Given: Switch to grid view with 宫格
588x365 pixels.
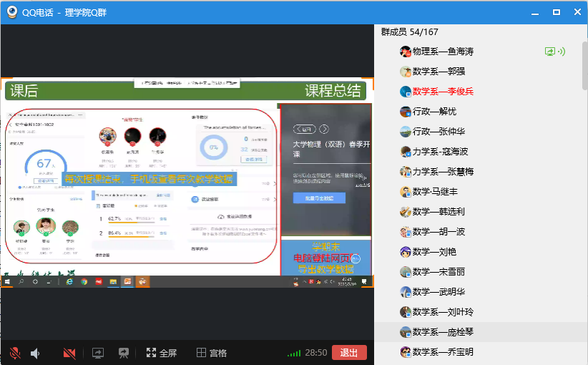Looking at the screenshot, I should click(x=212, y=353).
